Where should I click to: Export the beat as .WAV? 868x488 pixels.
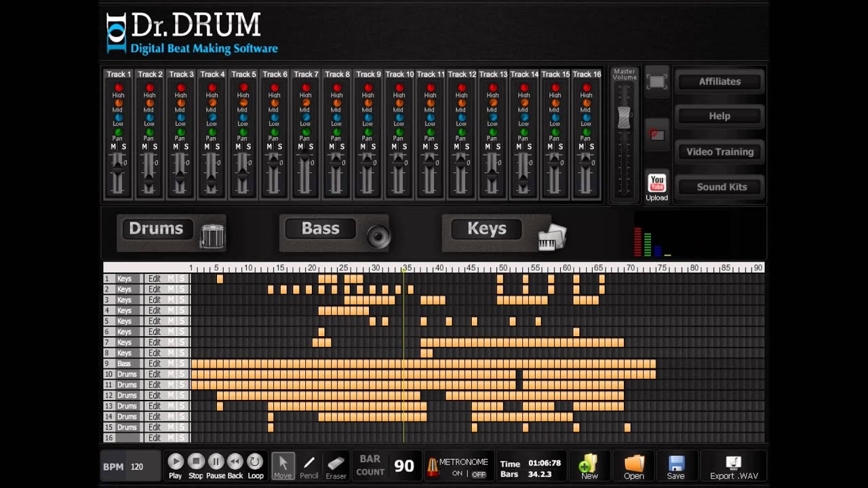click(x=734, y=466)
